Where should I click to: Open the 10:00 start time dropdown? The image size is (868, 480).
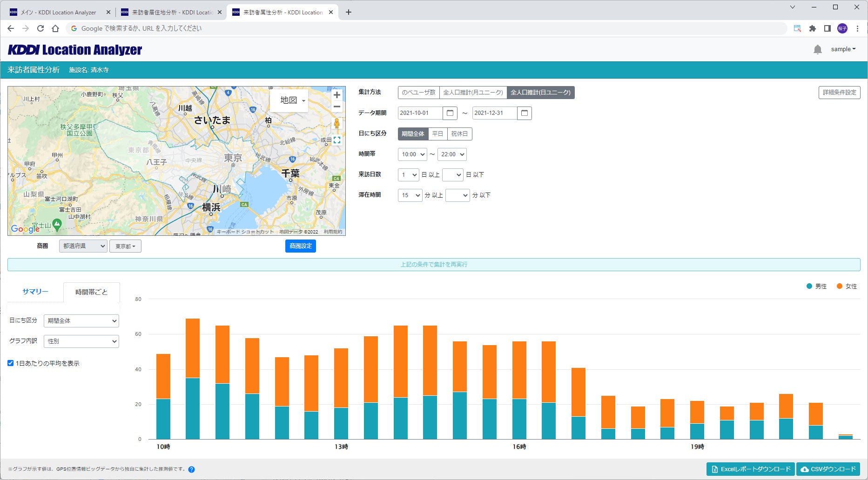pos(413,154)
